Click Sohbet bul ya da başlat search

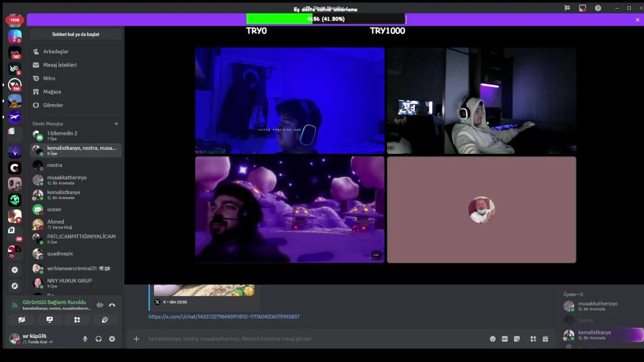pyautogui.click(x=75, y=34)
